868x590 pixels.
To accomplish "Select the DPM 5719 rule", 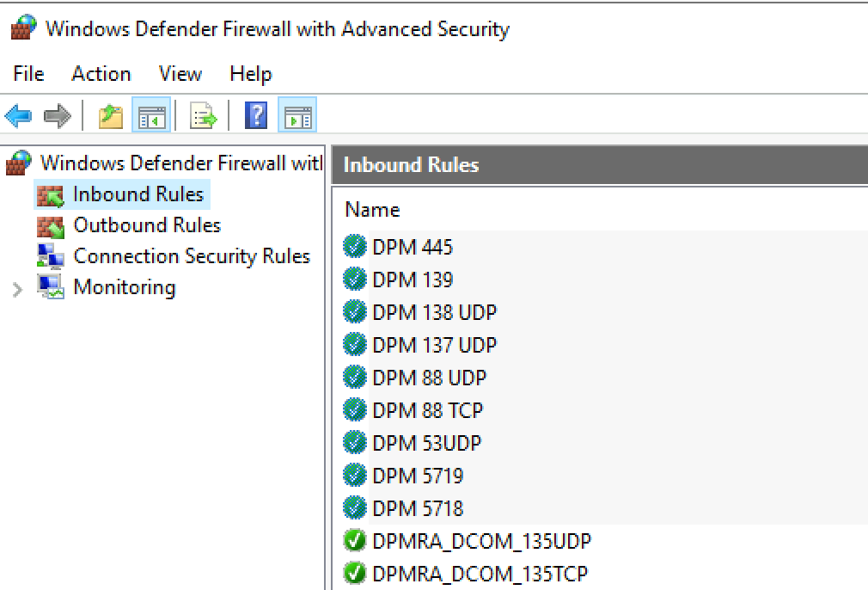I will 418,476.
